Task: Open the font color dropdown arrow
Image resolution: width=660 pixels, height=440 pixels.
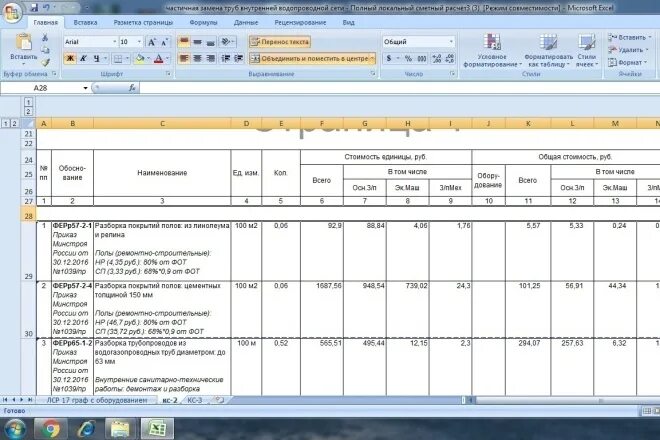Action: click(x=168, y=59)
